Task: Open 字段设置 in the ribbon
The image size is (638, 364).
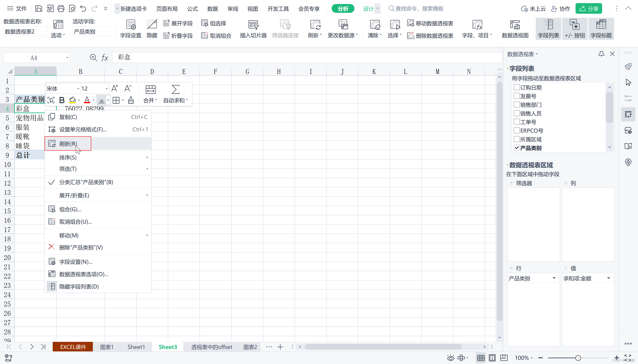Action: coord(130,29)
